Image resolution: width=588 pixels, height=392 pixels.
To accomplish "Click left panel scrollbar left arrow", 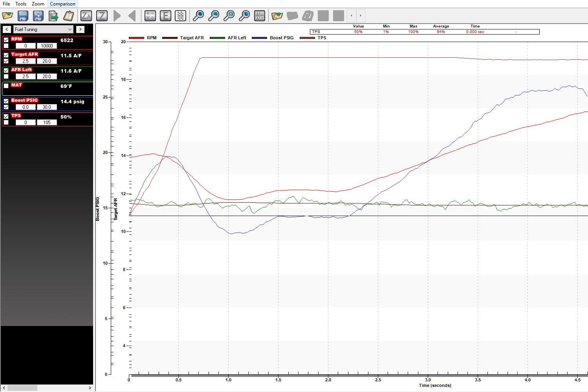I will pos(4,388).
